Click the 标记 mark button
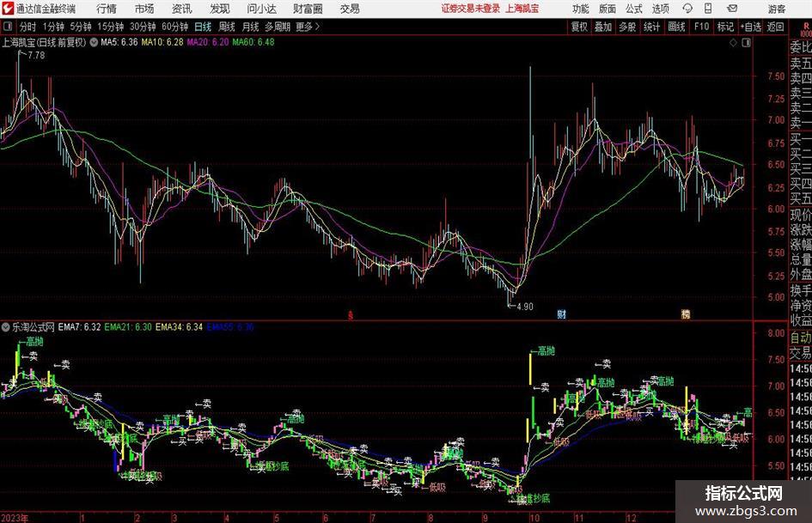The width and height of the screenshot is (812, 523). pos(725,27)
